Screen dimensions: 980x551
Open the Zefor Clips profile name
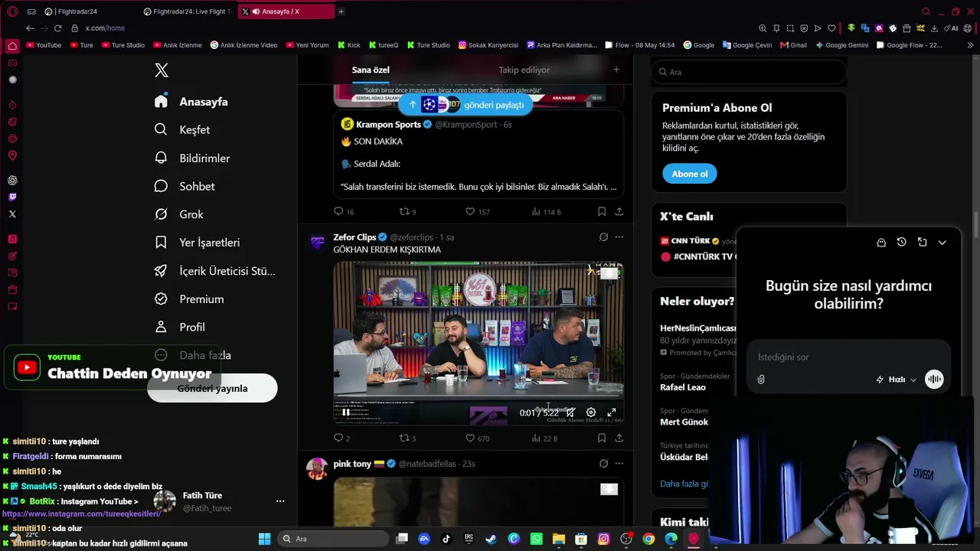pyautogui.click(x=354, y=237)
